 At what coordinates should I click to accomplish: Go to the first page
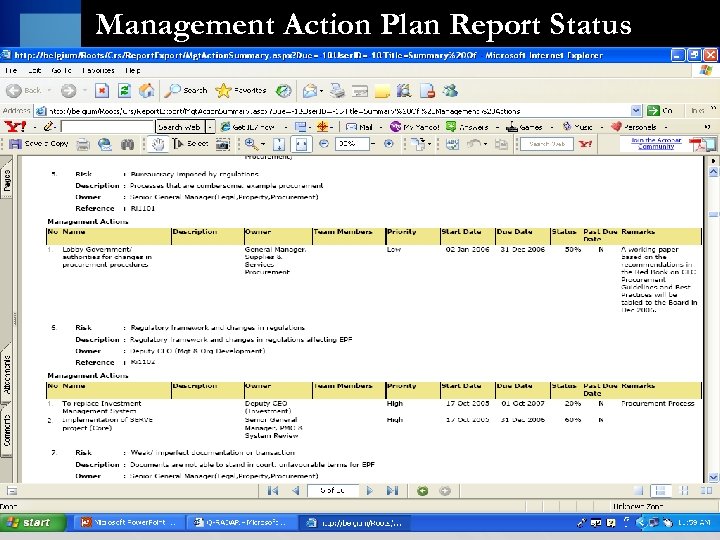(273, 491)
